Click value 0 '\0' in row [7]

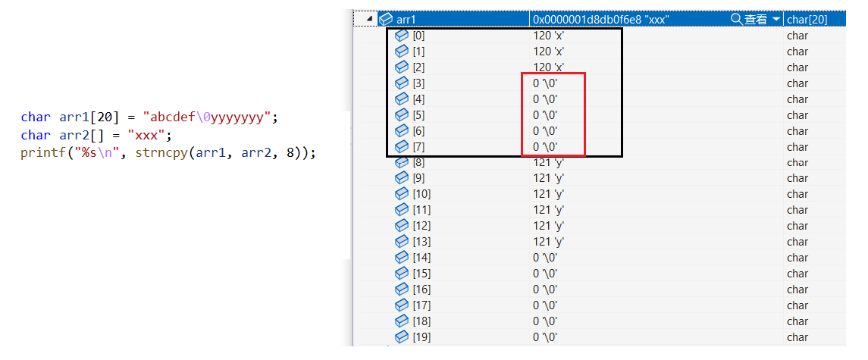[x=545, y=147]
